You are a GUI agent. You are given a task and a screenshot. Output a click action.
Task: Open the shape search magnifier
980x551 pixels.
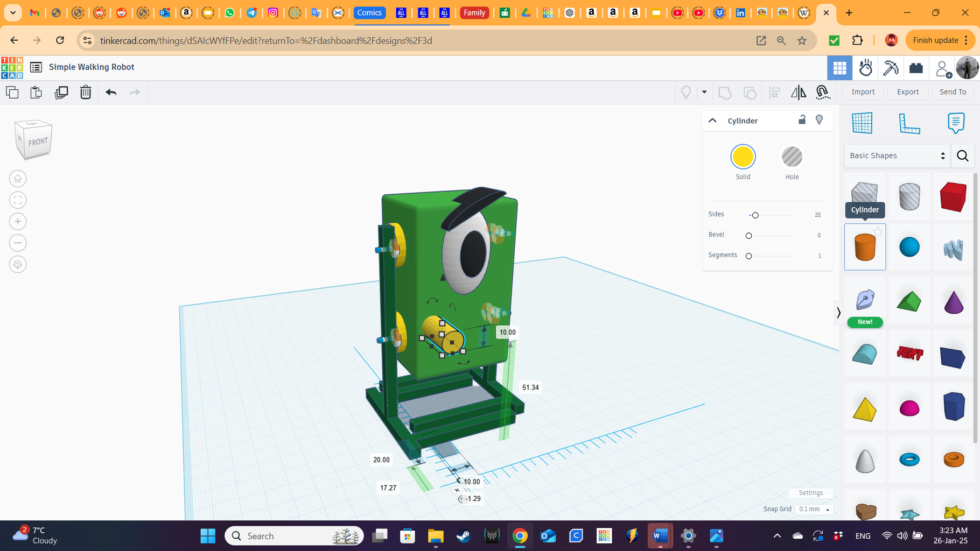point(963,156)
